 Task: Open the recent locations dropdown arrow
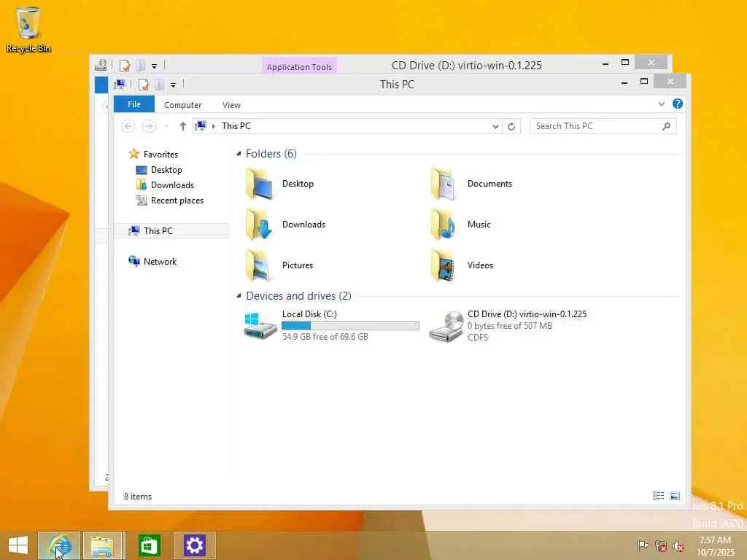(x=166, y=126)
